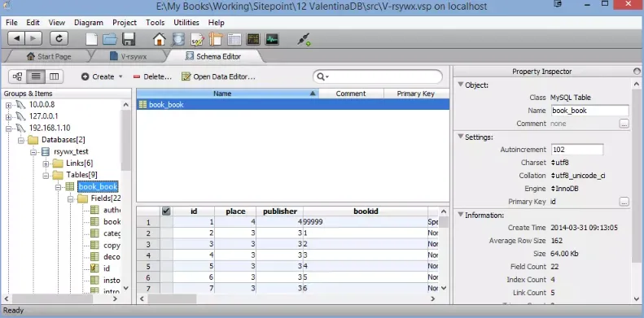Click the Forward navigation arrow
The width and height of the screenshot is (644, 318).
point(33,38)
